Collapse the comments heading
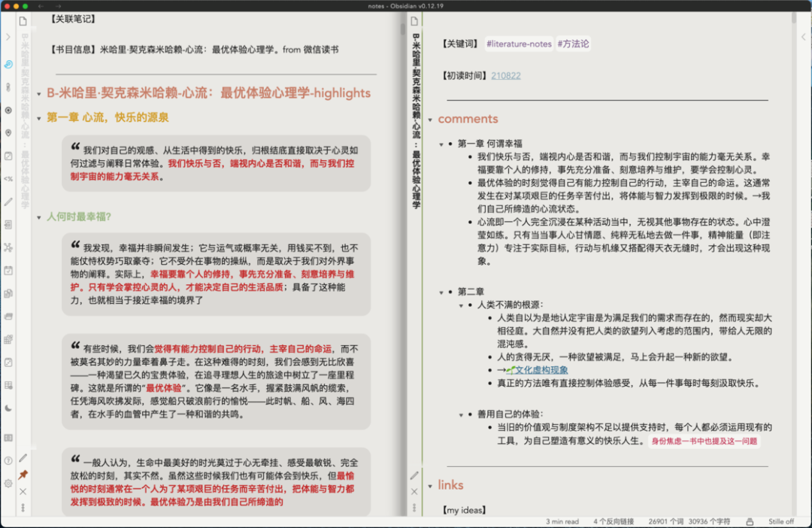812x528 pixels. [429, 120]
